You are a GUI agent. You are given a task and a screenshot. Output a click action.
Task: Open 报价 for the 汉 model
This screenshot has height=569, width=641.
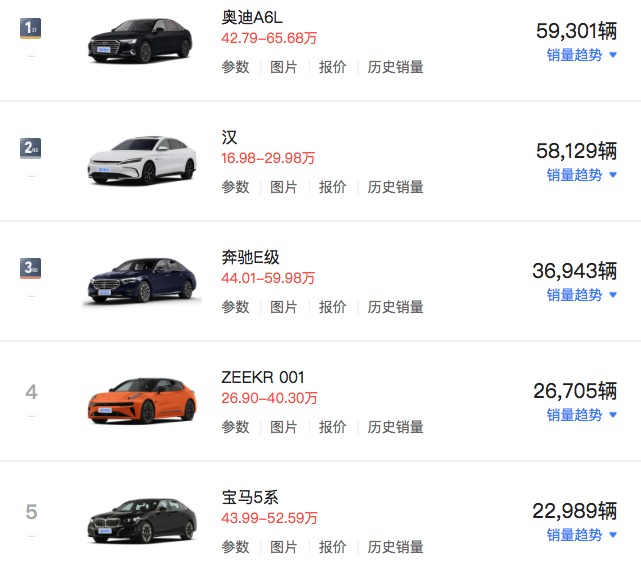pyautogui.click(x=333, y=187)
